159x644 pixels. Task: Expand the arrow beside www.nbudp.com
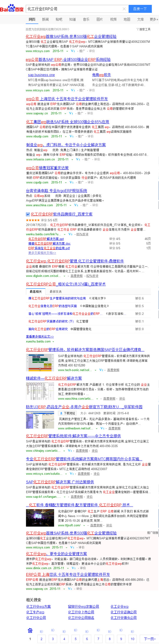pos(66,137)
